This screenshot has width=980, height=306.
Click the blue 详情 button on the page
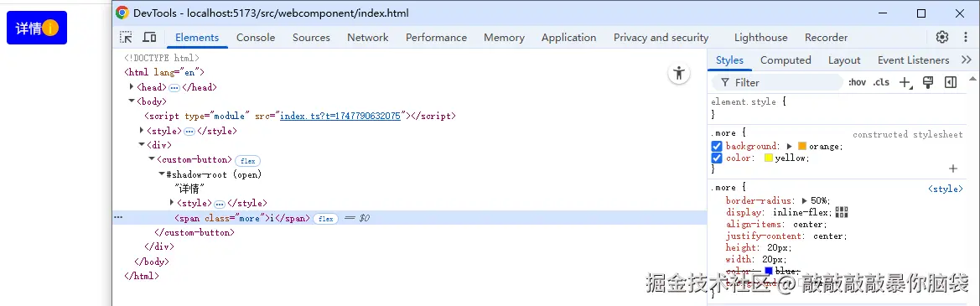click(36, 29)
